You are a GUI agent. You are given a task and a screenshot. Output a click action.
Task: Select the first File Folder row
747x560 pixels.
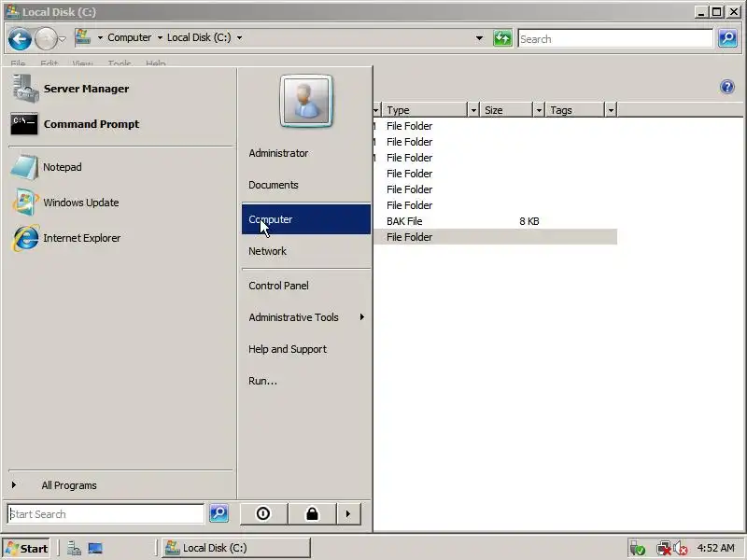496,126
